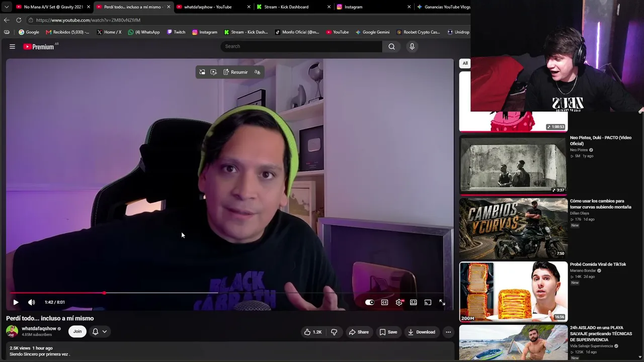Open the Unidrop bookmark

point(458,32)
